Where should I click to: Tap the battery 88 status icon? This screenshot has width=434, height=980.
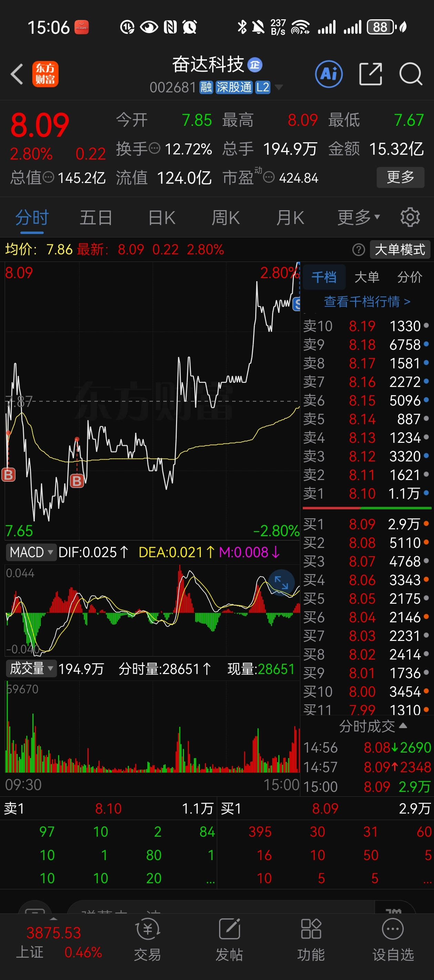pyautogui.click(x=382, y=27)
